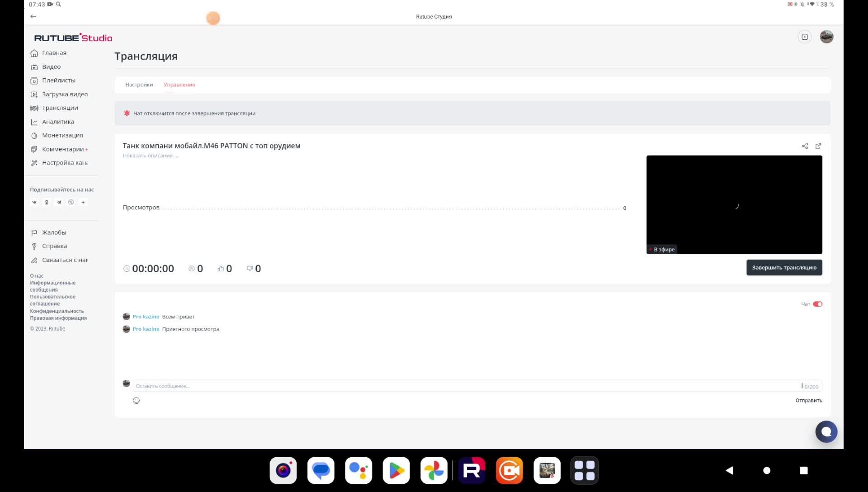Open Google Play Store from dock

pos(396,471)
